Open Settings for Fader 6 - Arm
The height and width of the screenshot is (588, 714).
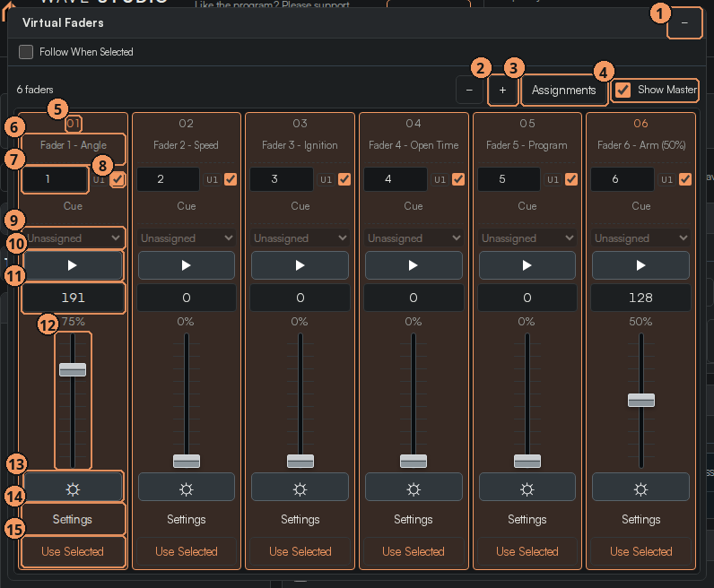(x=640, y=519)
